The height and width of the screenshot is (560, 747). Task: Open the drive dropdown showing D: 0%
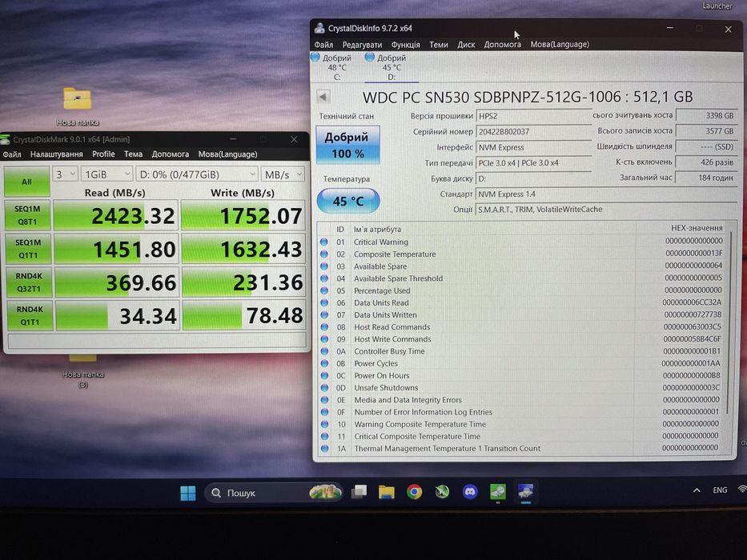(x=197, y=174)
